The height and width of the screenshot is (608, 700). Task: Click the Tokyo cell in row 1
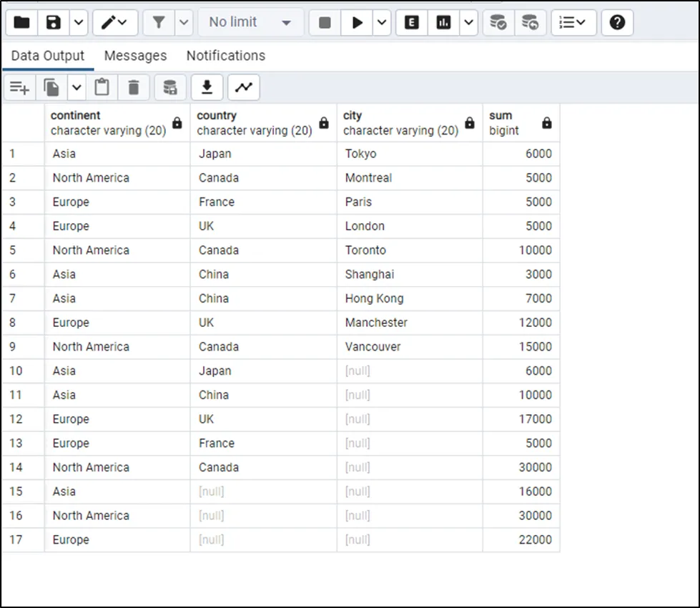pyautogui.click(x=360, y=154)
